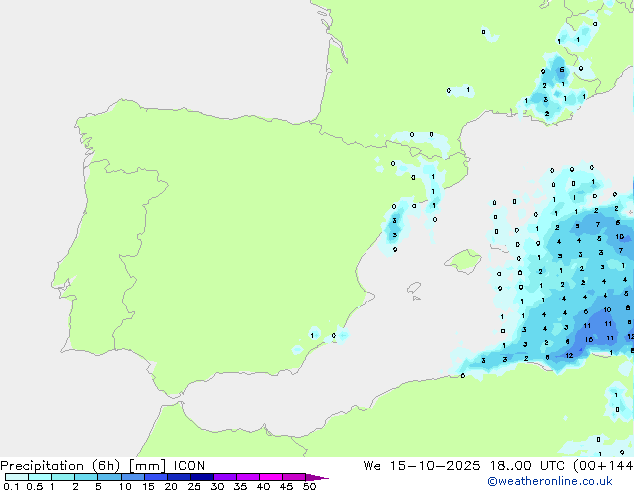This screenshot has height=490, width=634.
Task: Pick the 10–15 mm legend color swatch
Action: (x=132, y=477)
